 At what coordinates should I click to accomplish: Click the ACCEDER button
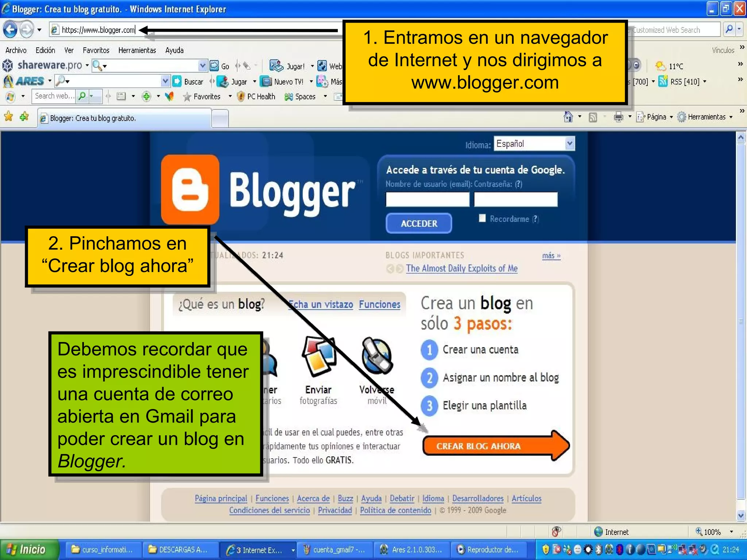coord(419,223)
